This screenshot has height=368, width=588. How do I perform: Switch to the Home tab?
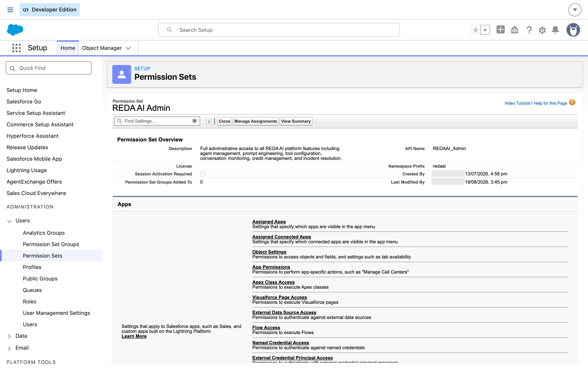pos(68,48)
